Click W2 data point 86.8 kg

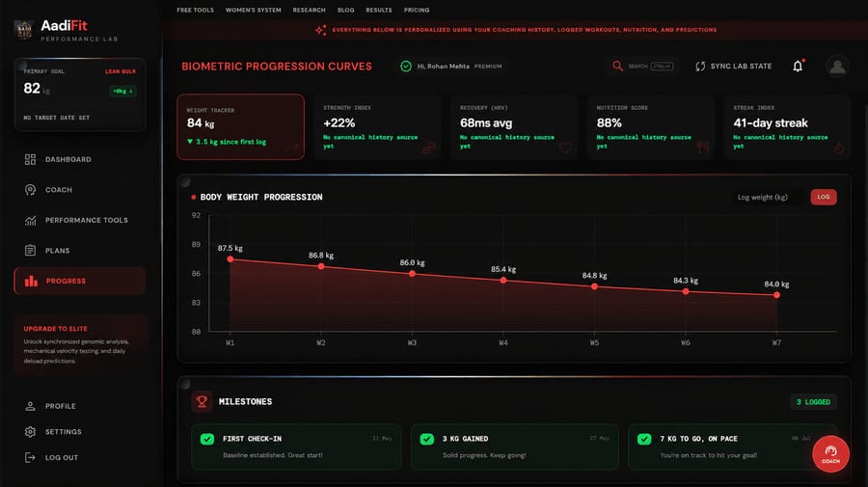click(321, 266)
